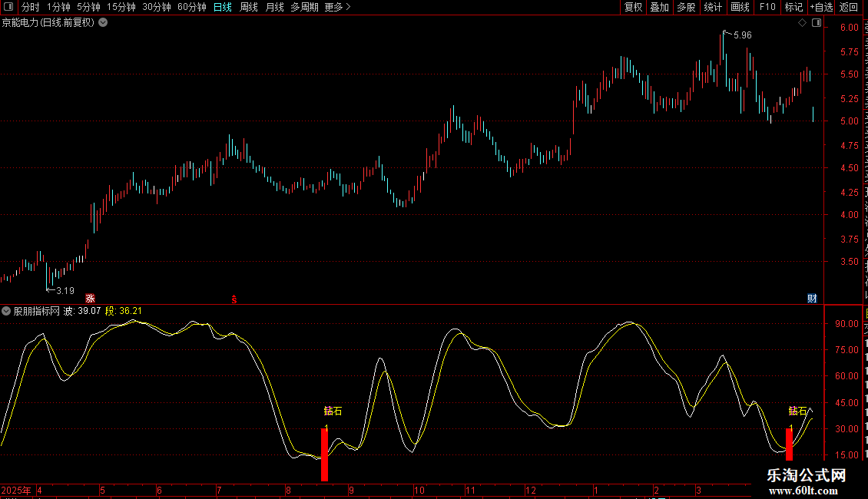This screenshot has height=499, width=868.
Task: Click the second 钻石 signal label near March
Action: pyautogui.click(x=797, y=411)
